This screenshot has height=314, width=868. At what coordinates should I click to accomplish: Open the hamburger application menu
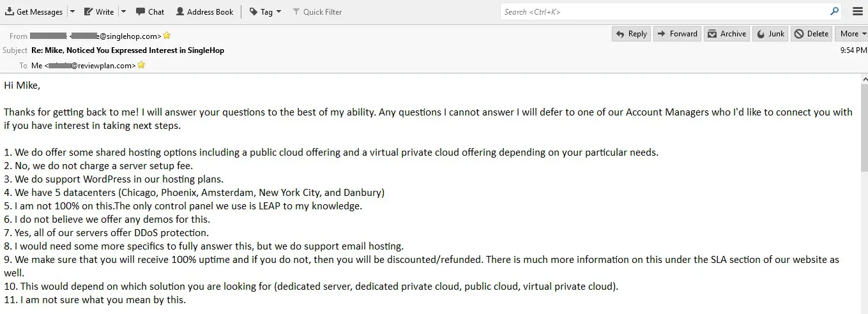click(858, 11)
